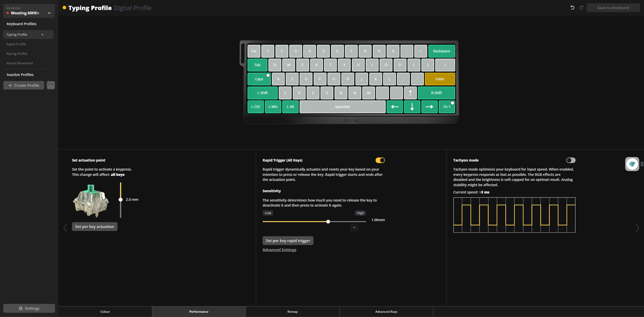The width and height of the screenshot is (644, 317).
Task: Select the Fn 1 key
Action: pyautogui.click(x=447, y=107)
